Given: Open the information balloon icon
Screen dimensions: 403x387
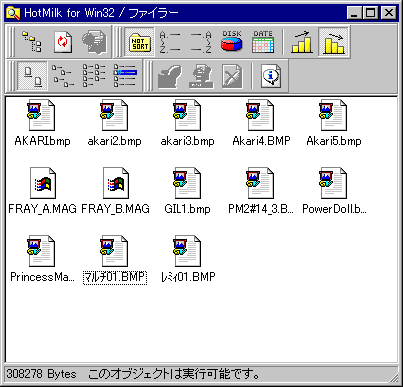Looking at the screenshot, I should tap(271, 76).
